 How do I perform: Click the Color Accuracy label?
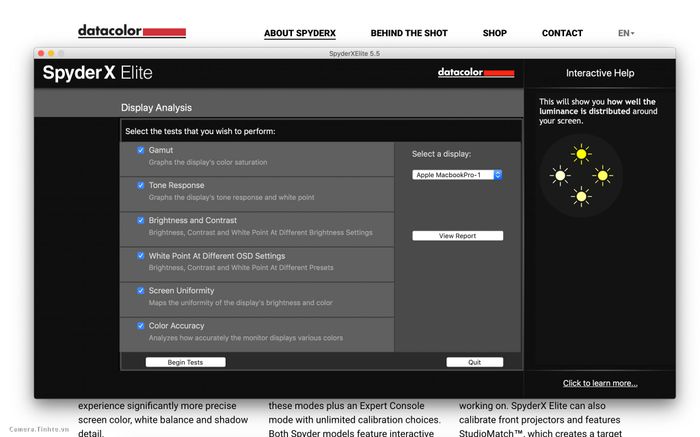176,325
